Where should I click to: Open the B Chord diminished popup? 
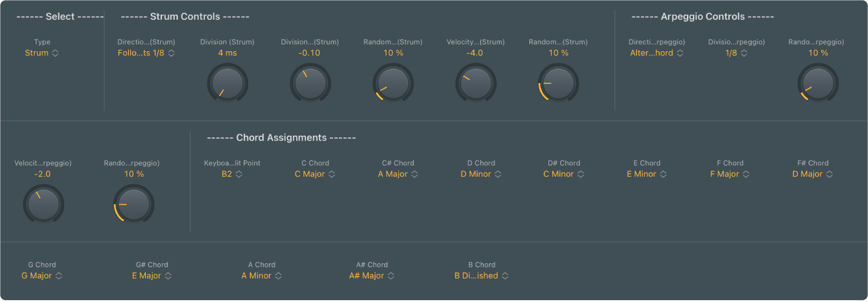click(481, 276)
